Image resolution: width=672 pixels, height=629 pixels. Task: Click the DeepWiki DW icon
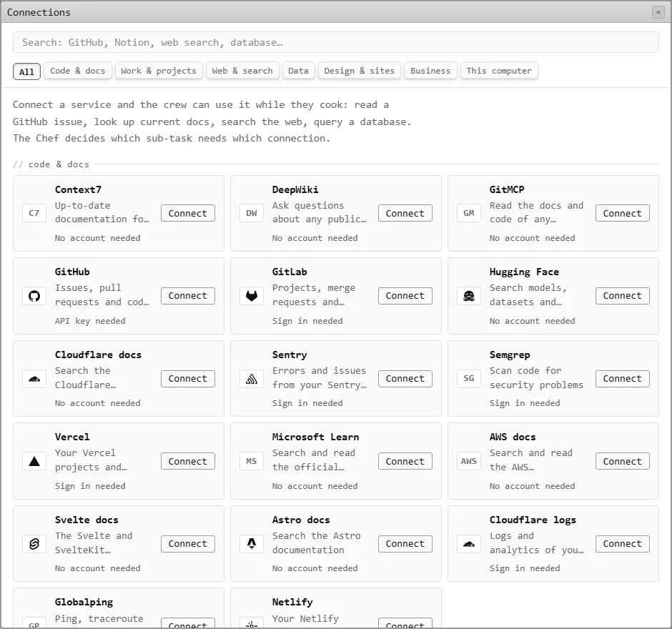coord(252,213)
